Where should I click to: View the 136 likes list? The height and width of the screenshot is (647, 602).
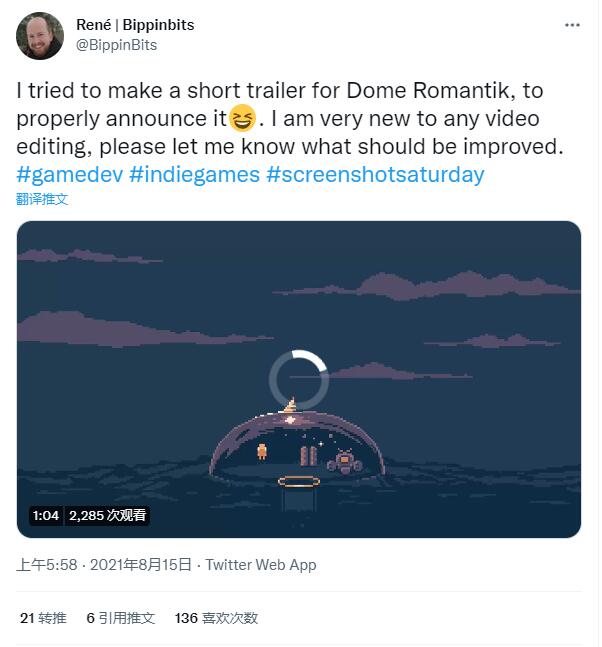pos(216,618)
